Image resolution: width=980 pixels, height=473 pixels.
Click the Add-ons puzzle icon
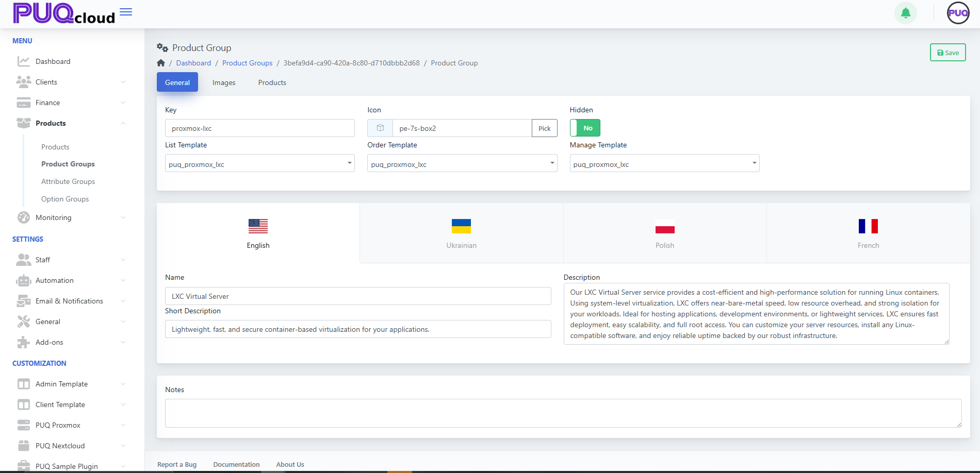pyautogui.click(x=23, y=342)
